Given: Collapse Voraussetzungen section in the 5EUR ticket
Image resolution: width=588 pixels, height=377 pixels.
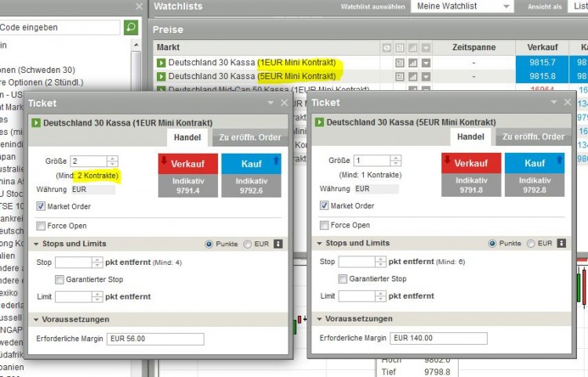Looking at the screenshot, I should 320,319.
